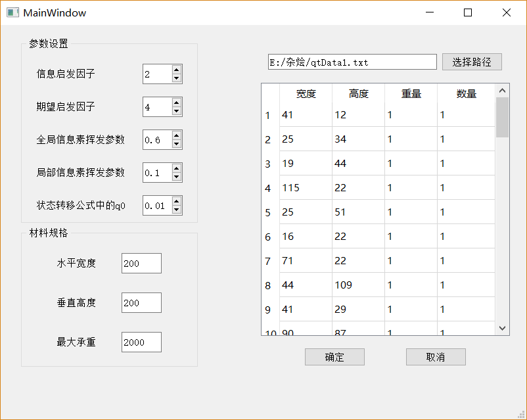Select row header 8 in the table
The width and height of the screenshot is (527, 420).
coord(271,285)
